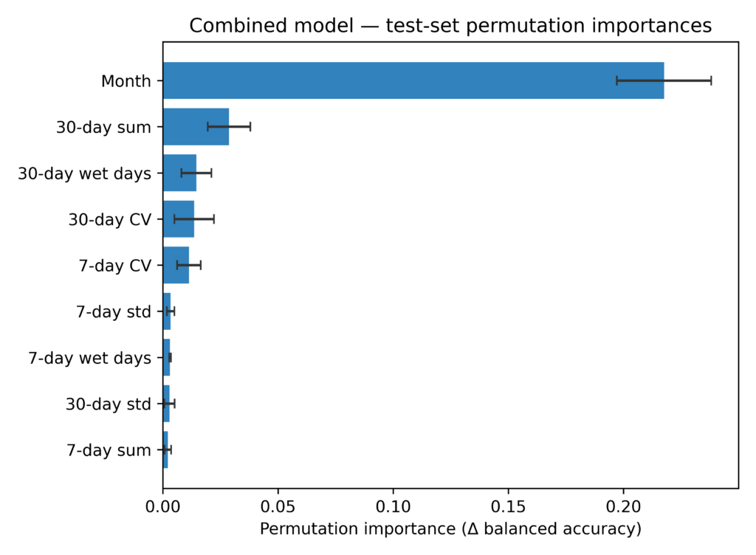The image size is (756, 555).
Task: Click the Month bar in chart
Action: click(413, 80)
